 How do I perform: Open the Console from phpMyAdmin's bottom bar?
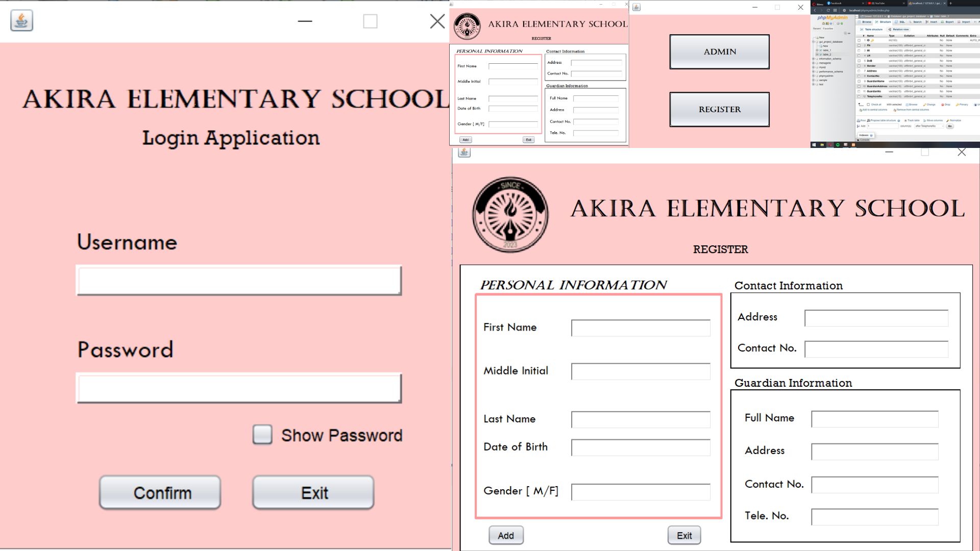[x=865, y=140]
